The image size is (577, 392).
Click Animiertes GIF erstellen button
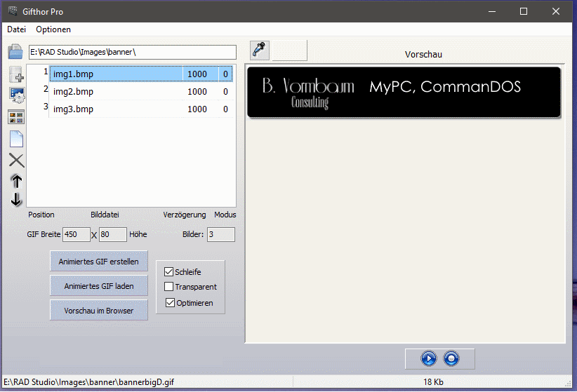click(x=98, y=261)
